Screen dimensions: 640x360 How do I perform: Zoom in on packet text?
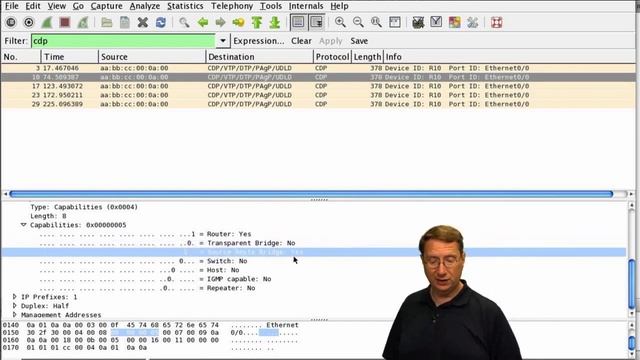tap(340, 22)
